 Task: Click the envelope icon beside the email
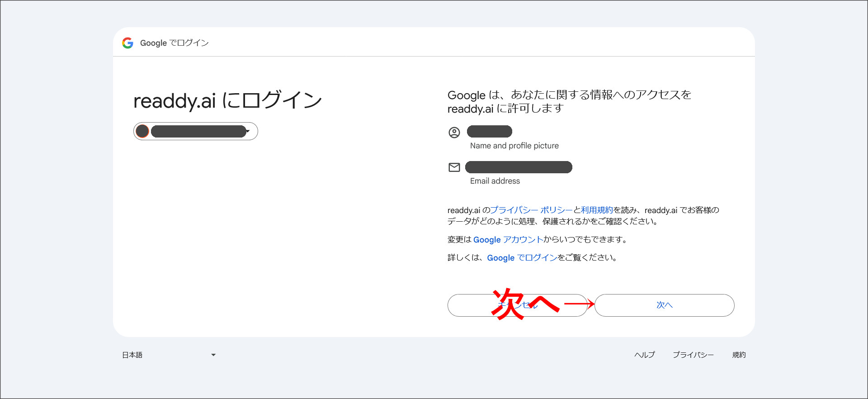(x=454, y=167)
